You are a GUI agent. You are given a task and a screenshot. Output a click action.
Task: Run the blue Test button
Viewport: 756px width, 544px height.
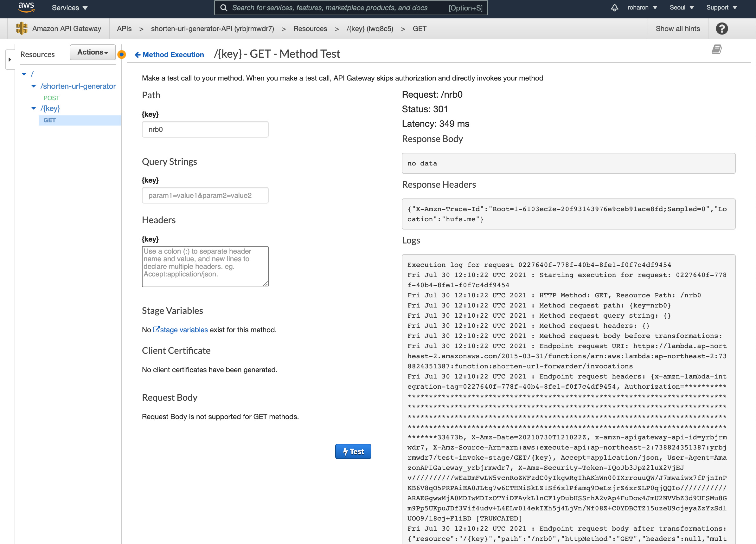353,451
